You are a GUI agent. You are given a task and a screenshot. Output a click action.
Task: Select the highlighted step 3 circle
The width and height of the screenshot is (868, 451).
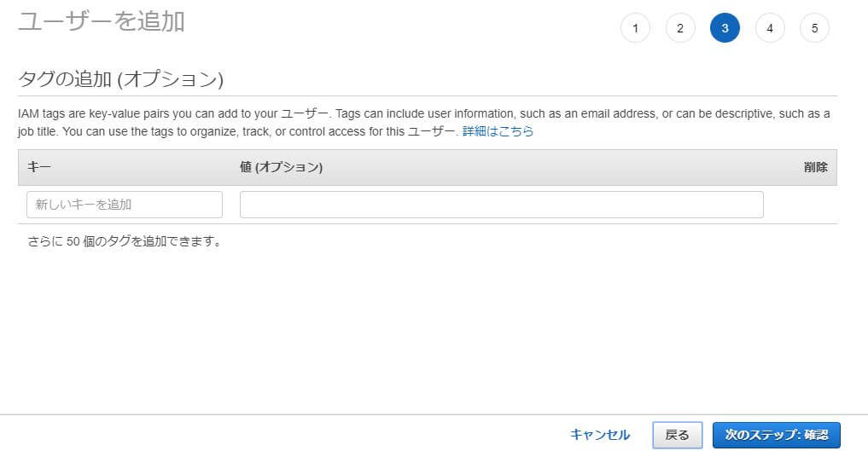tap(725, 28)
